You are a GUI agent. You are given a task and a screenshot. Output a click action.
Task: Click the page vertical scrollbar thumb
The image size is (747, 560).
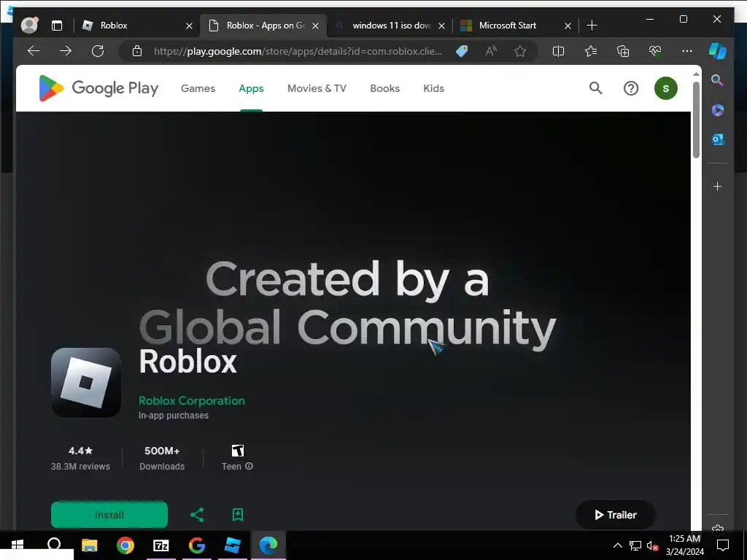[696, 120]
